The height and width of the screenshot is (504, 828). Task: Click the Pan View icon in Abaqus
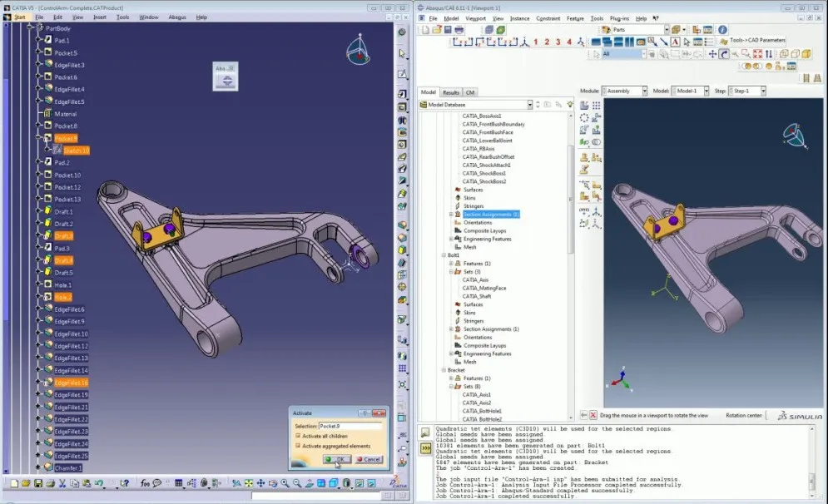(x=712, y=54)
